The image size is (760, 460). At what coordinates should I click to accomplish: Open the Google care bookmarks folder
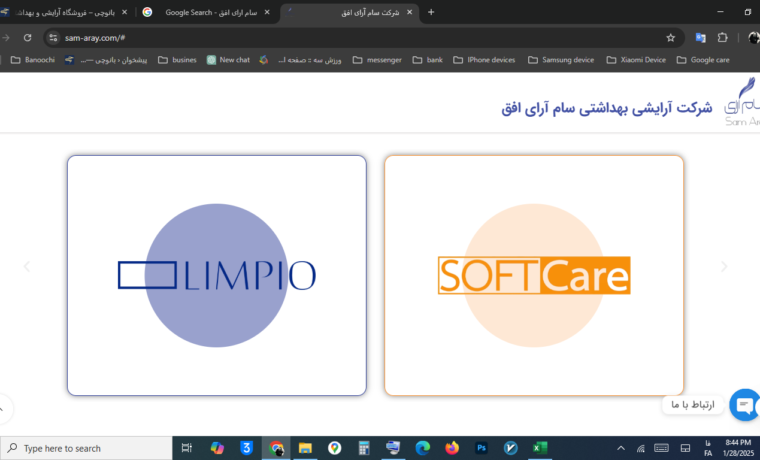(x=703, y=60)
